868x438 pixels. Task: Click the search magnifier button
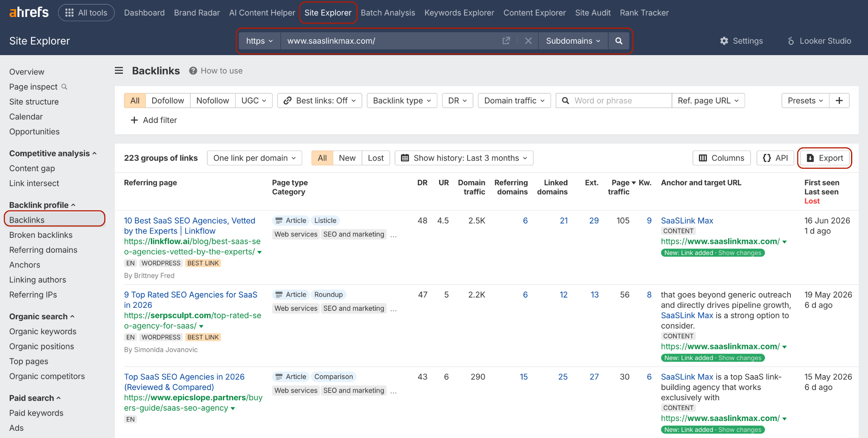point(619,41)
